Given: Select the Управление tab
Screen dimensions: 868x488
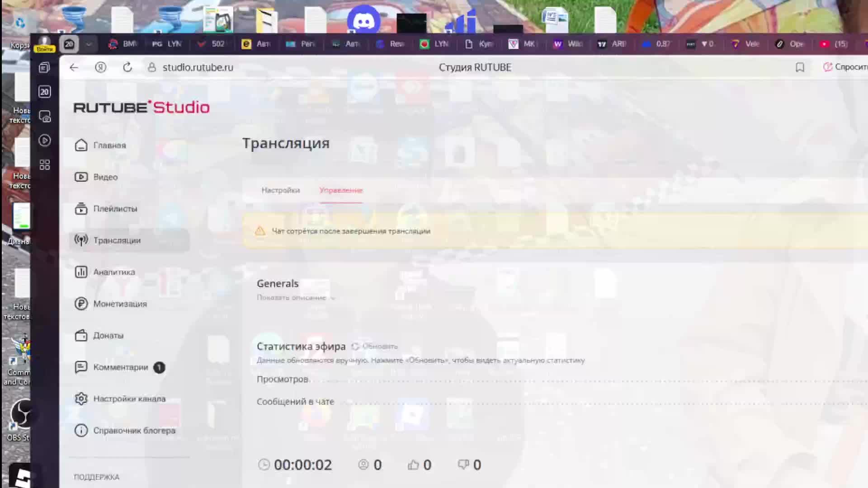Looking at the screenshot, I should 341,190.
